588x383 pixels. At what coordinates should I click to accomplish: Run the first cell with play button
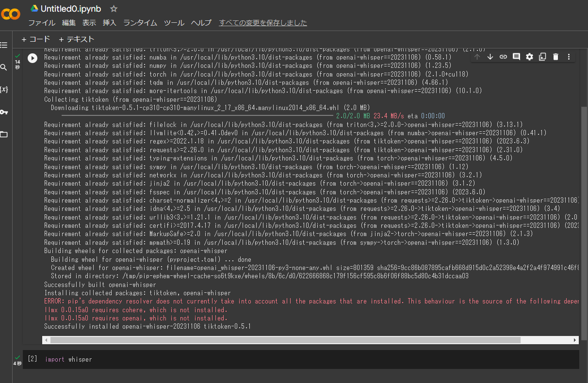pos(33,58)
